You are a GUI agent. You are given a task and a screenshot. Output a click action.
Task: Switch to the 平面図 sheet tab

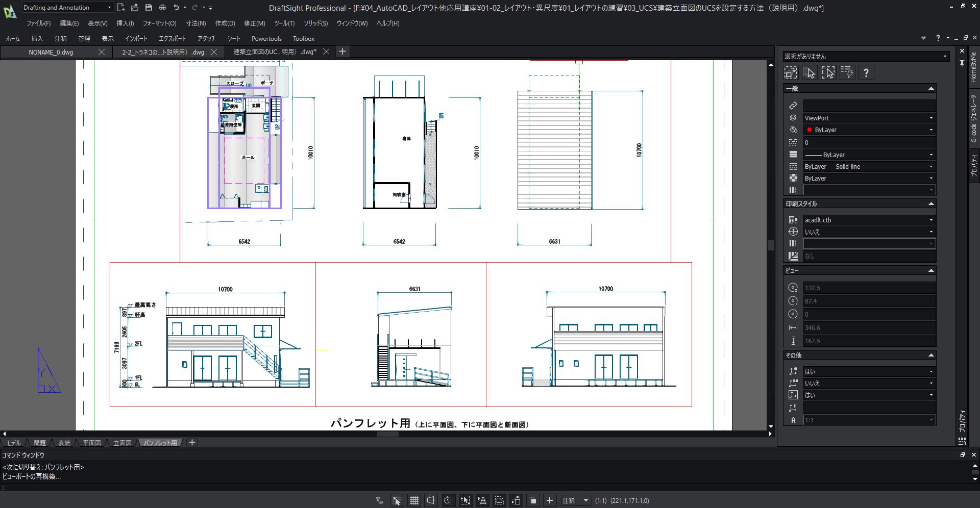(x=92, y=443)
